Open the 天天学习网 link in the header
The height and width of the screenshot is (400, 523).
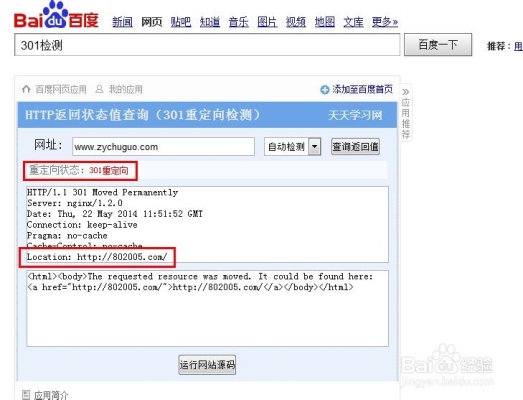click(x=355, y=115)
